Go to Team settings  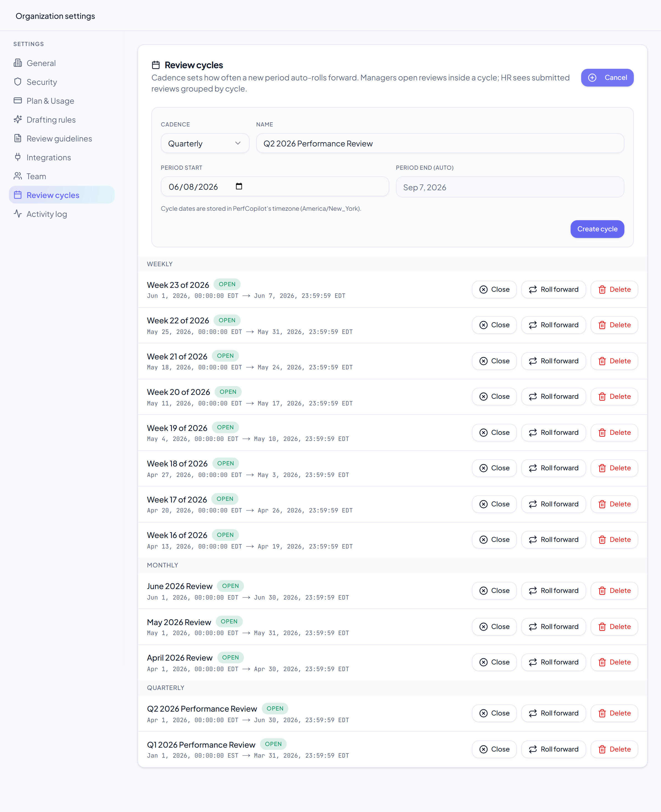click(62, 176)
